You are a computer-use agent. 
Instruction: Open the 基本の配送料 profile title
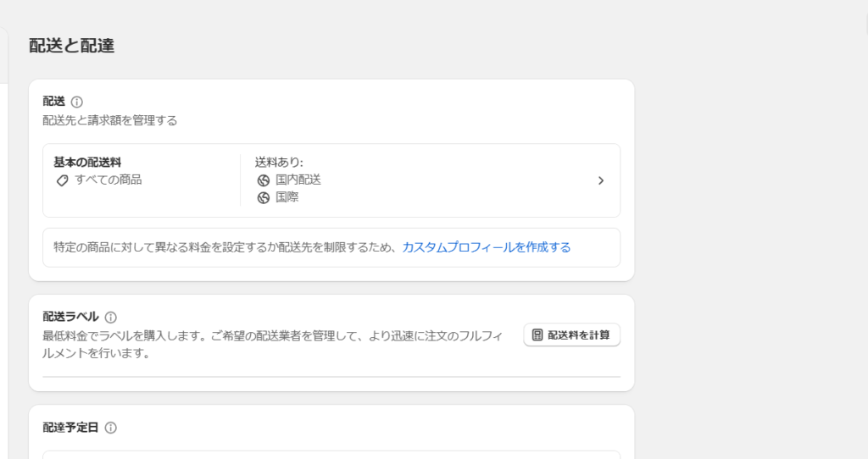87,162
